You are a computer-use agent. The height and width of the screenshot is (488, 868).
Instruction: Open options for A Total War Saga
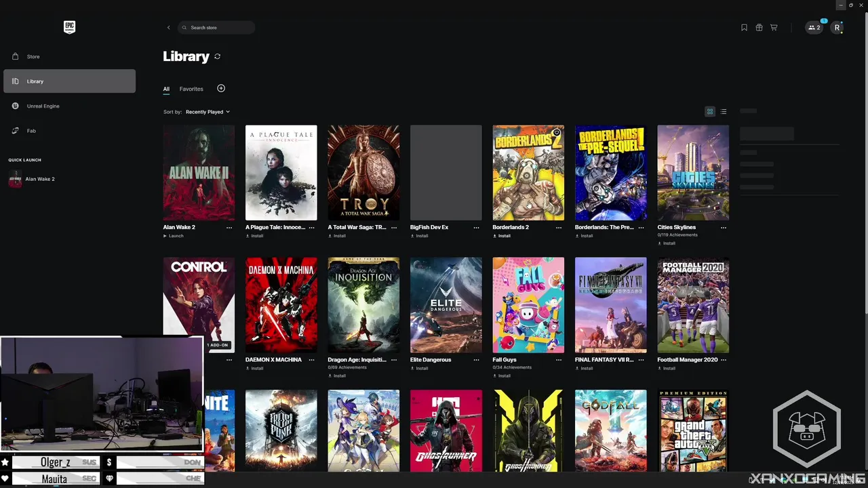(394, 228)
